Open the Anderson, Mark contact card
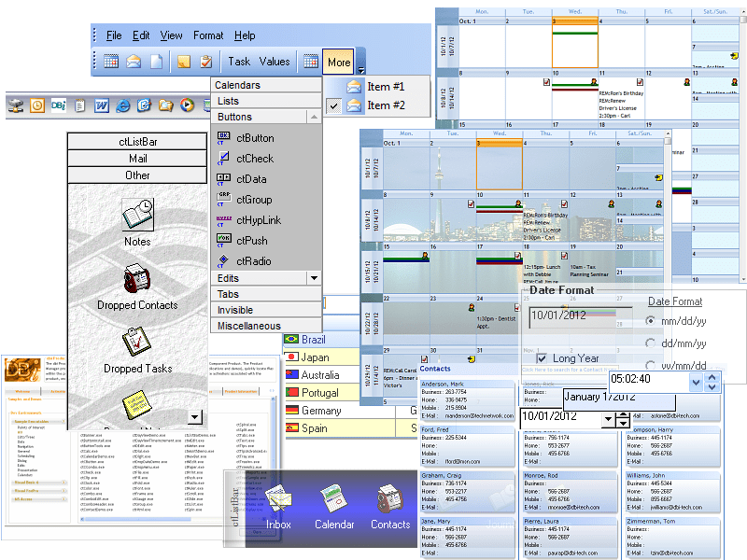 coord(468,400)
